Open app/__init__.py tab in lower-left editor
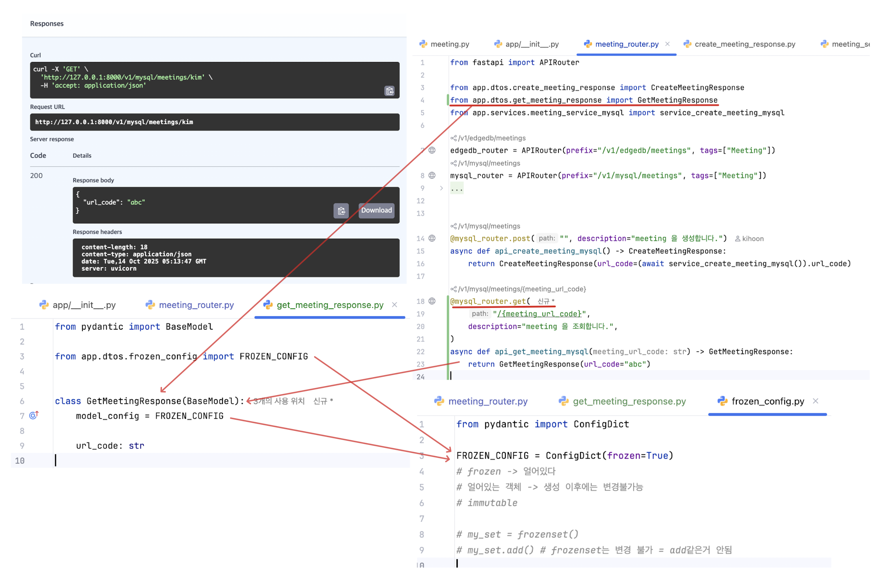The width and height of the screenshot is (890, 588). [84, 305]
